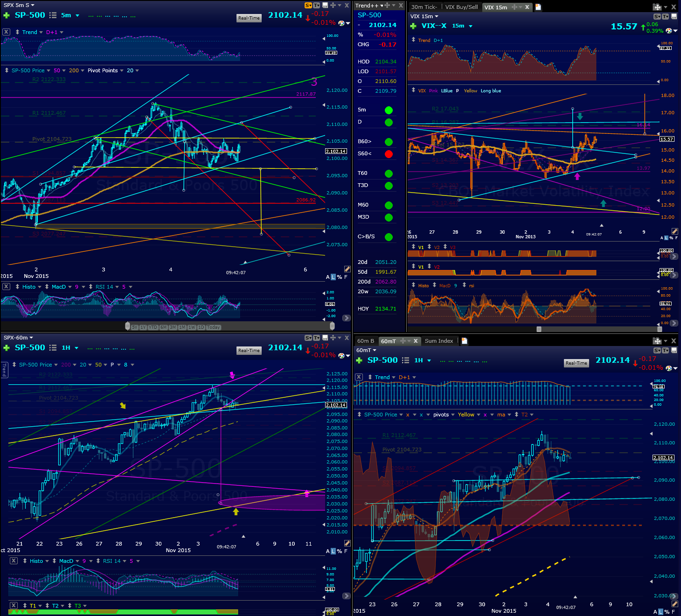681x616 pixels.
Task: Toggle the L log scale in the SPX-60m chart
Action: click(x=333, y=551)
